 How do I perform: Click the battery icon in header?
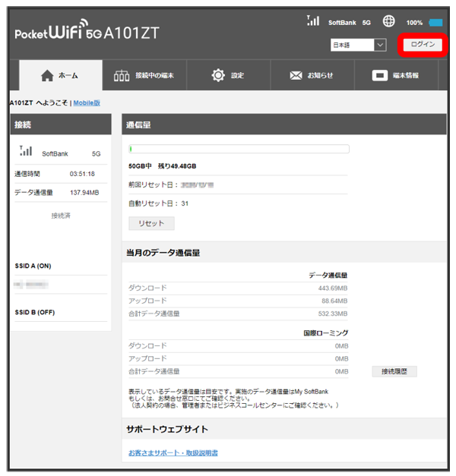tap(435, 23)
